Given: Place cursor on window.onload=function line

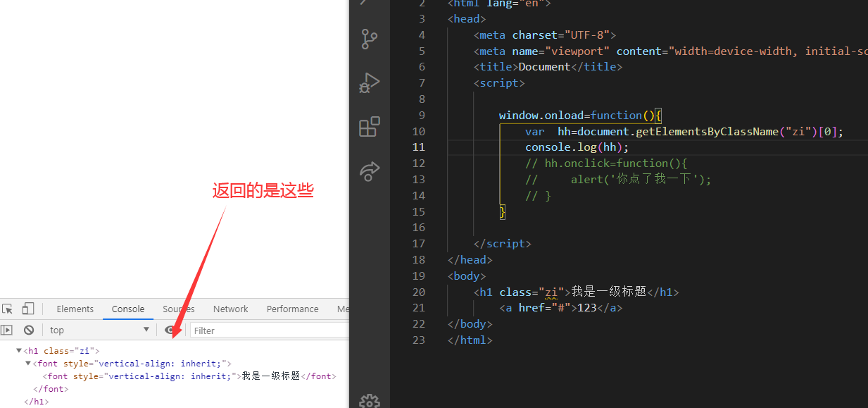Looking at the screenshot, I should tap(581, 115).
